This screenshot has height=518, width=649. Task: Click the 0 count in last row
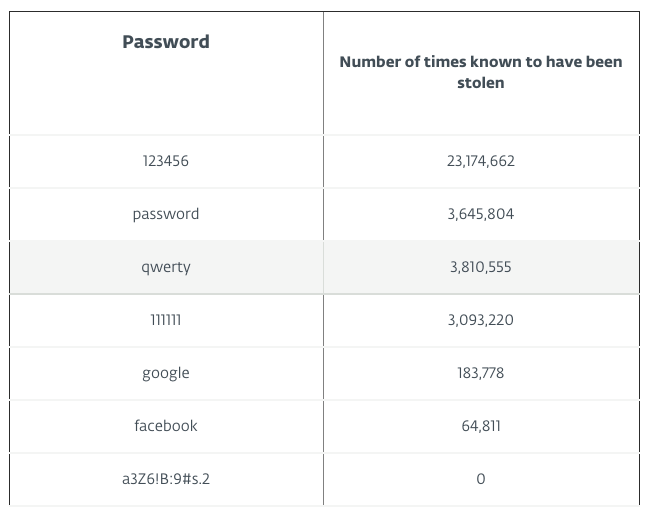point(481,479)
